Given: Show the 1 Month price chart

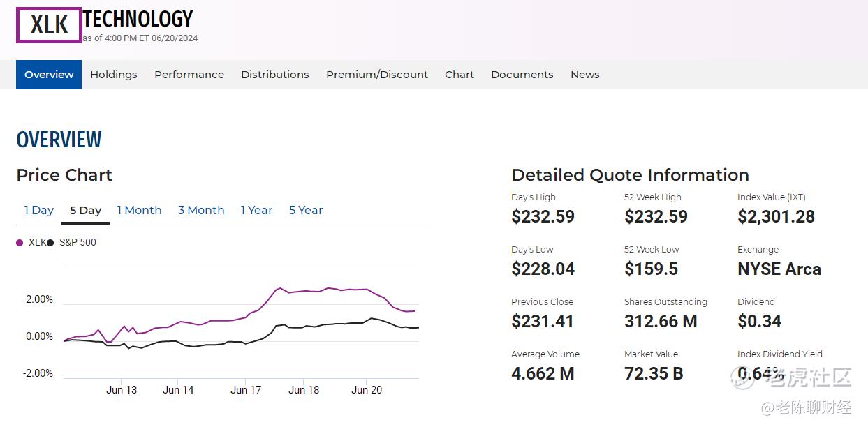Looking at the screenshot, I should (139, 210).
